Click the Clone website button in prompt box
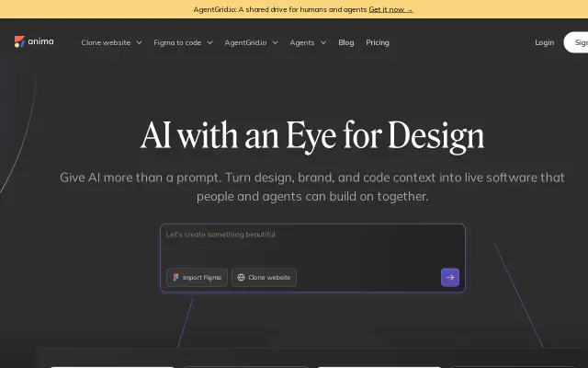The image size is (588, 368). [x=264, y=278]
